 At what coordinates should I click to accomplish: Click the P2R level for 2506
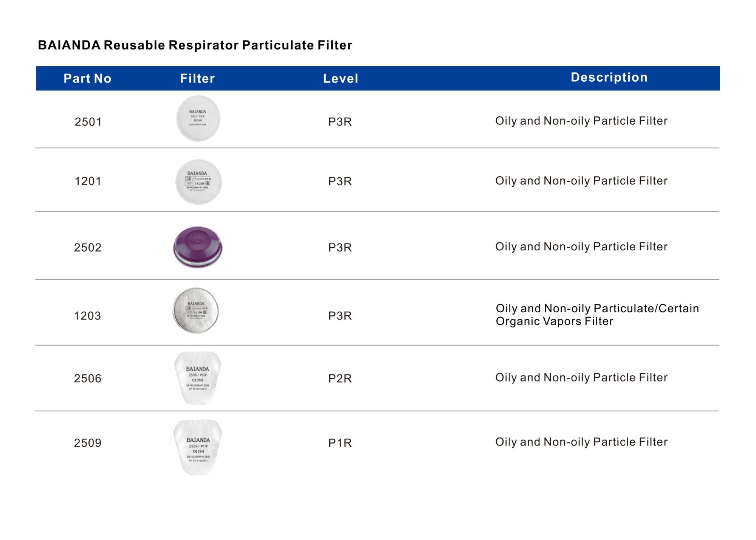(340, 378)
